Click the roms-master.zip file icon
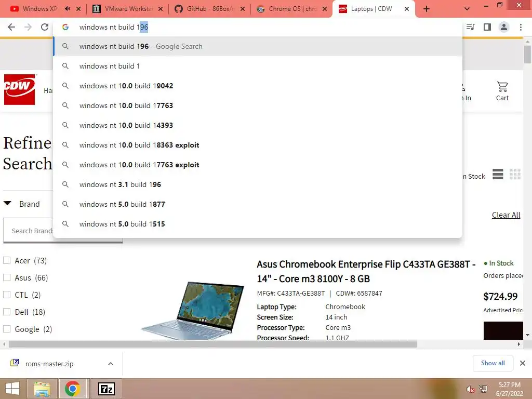The image size is (532, 399). coord(15,363)
